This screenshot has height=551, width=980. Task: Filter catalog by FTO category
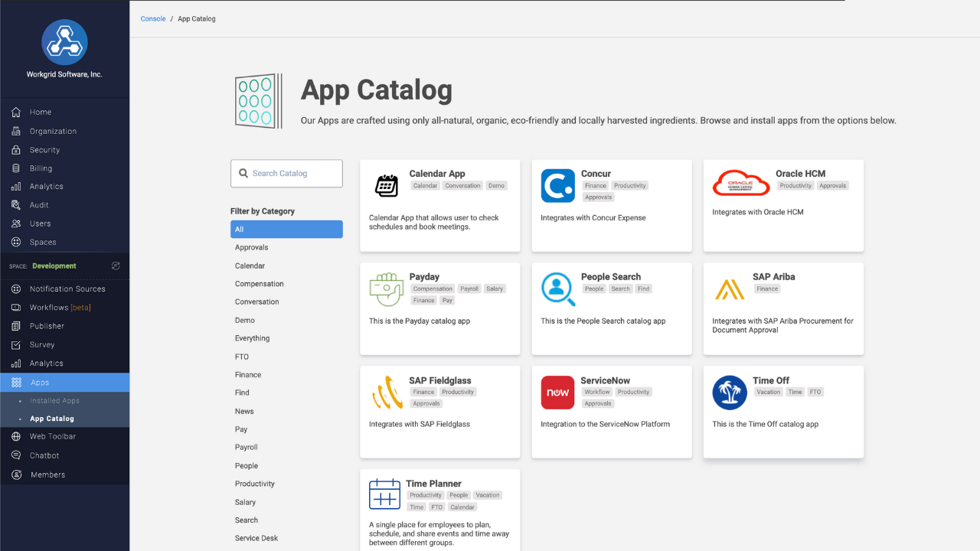coord(242,357)
